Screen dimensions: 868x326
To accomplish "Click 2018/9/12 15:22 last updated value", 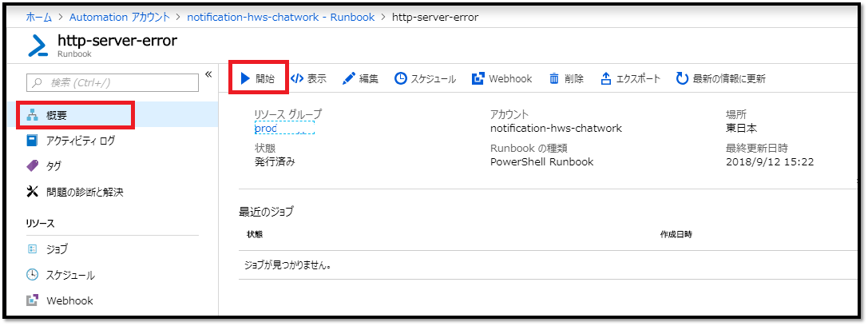I will (x=770, y=162).
